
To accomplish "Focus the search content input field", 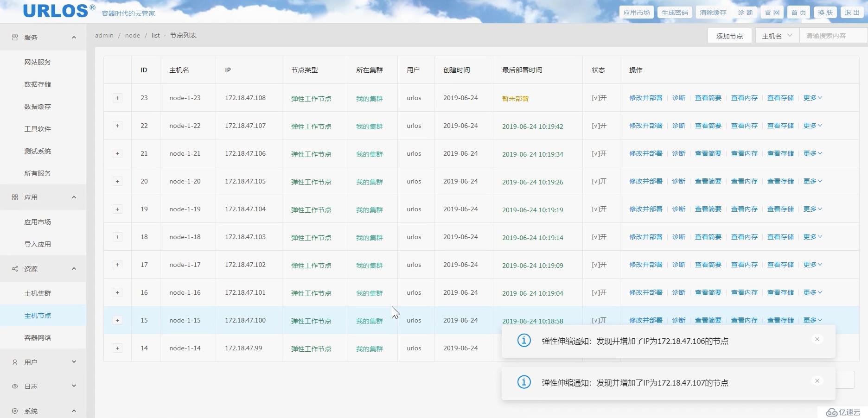I will click(833, 36).
